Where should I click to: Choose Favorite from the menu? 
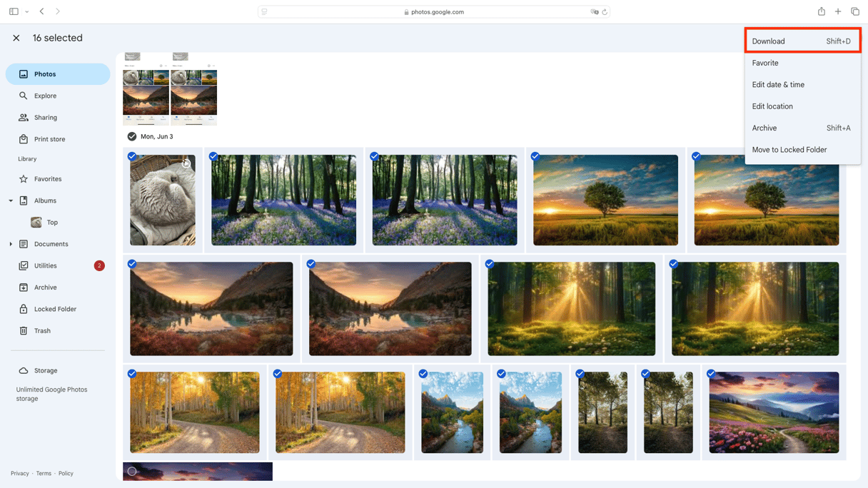[x=803, y=63]
